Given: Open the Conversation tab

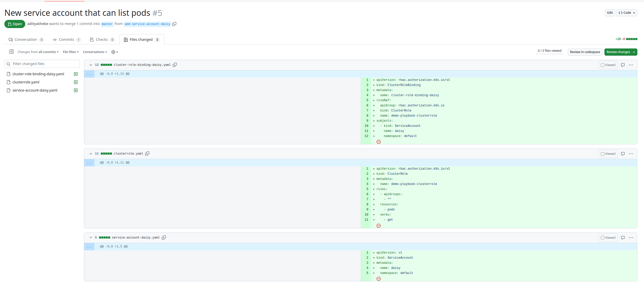Looking at the screenshot, I should [x=26, y=40].
